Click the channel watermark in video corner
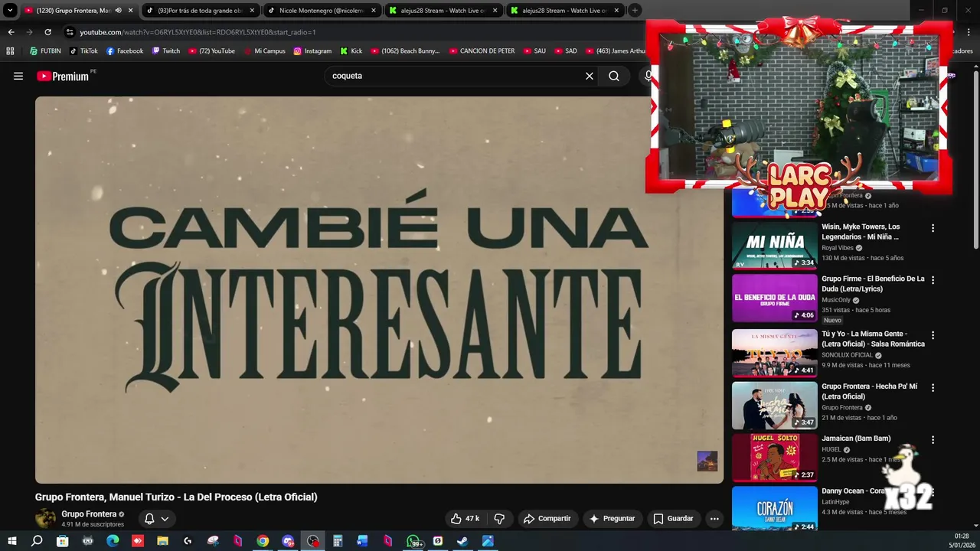Viewport: 980px width, 551px height. 707,461
